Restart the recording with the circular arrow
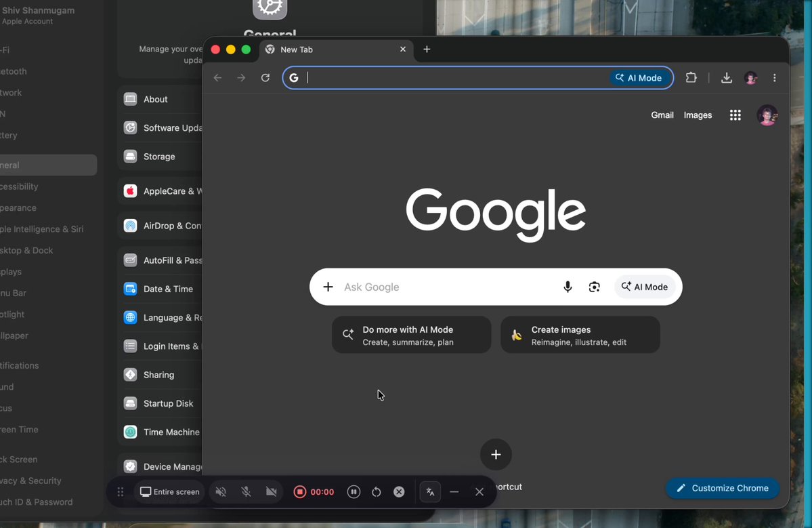812x528 pixels. tap(377, 491)
